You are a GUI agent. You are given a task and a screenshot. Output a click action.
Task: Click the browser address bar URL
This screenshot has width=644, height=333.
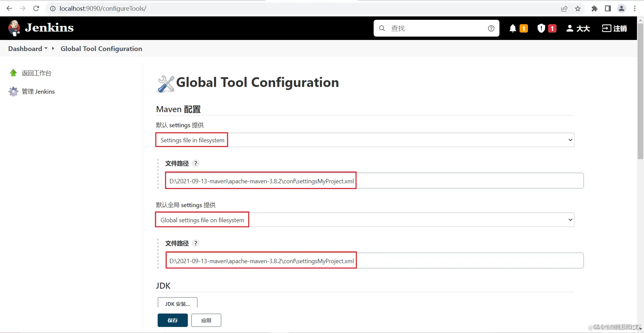103,8
